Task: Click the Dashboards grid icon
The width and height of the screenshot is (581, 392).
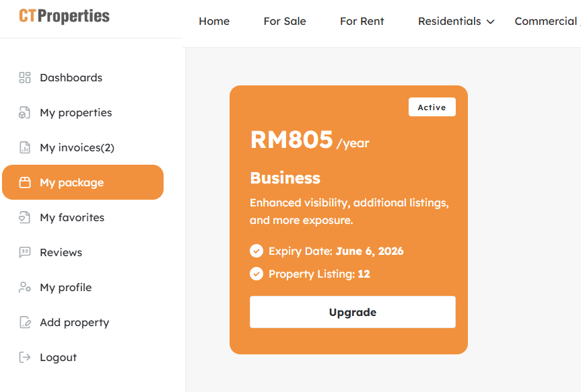Action: pos(25,77)
